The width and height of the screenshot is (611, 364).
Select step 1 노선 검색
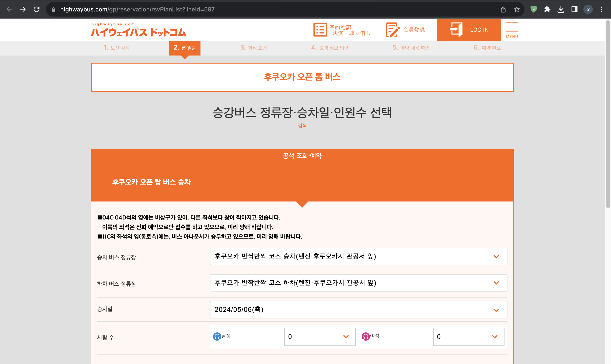click(x=116, y=47)
